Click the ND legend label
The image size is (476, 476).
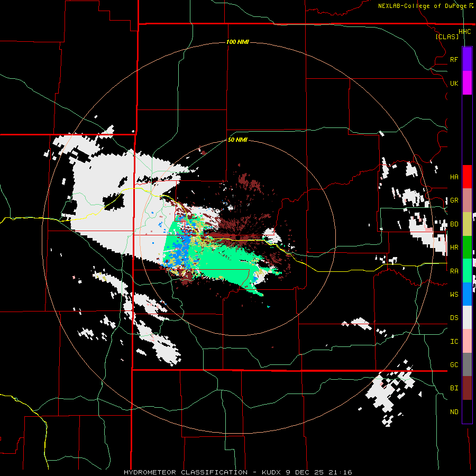click(454, 412)
